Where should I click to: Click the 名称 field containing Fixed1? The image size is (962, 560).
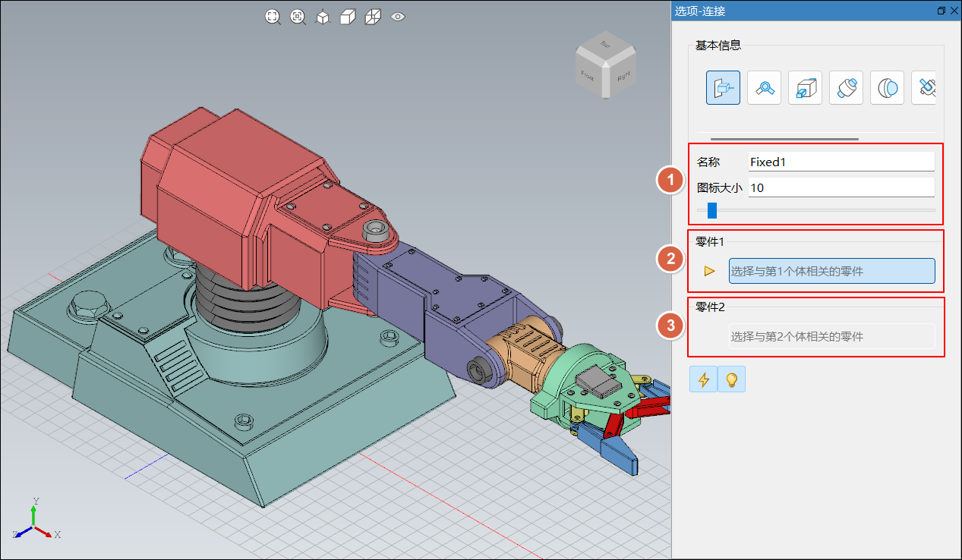click(841, 162)
